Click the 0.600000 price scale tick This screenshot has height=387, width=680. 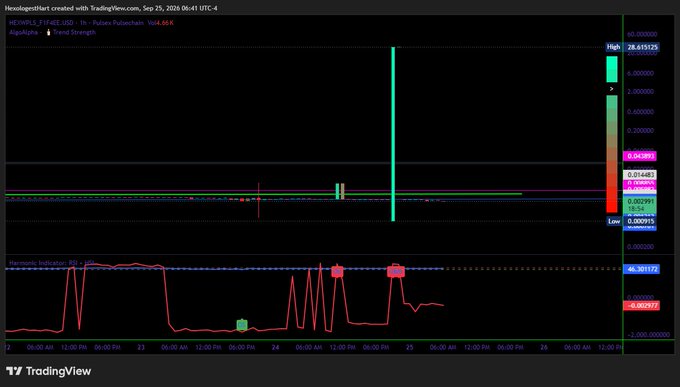point(640,112)
